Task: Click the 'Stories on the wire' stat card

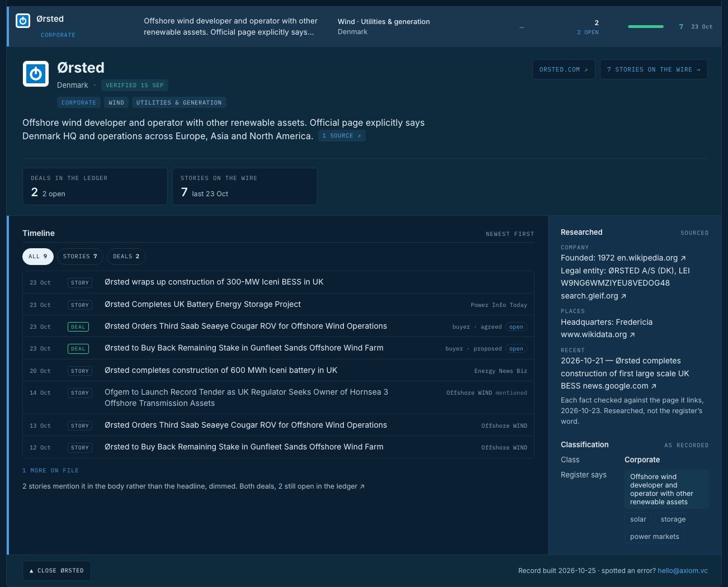Action: 245,186
